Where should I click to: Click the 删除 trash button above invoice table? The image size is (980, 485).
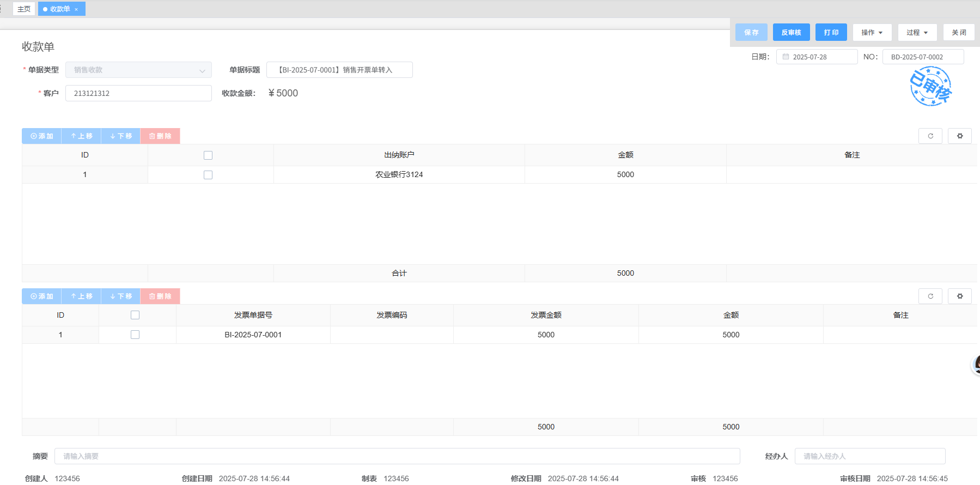tap(160, 296)
